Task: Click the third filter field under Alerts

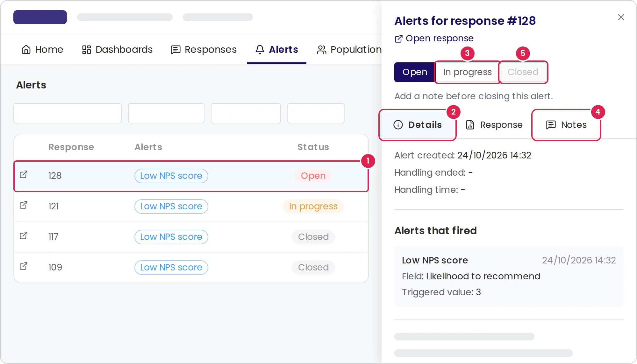Action: (246, 113)
